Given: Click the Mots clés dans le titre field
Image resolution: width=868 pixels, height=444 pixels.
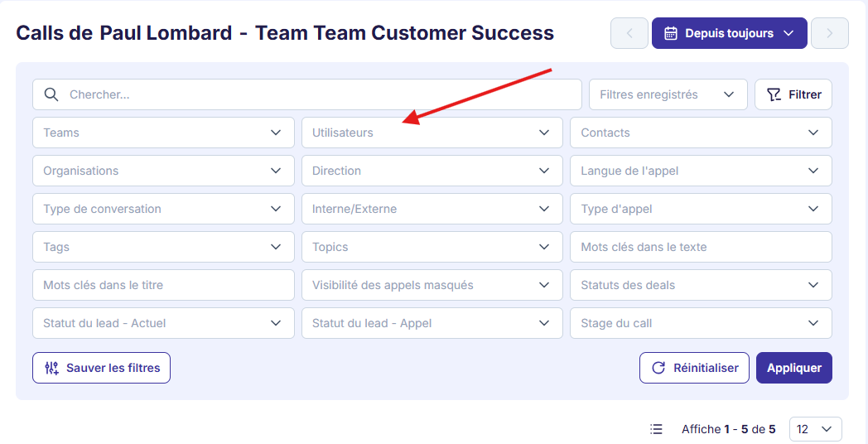Looking at the screenshot, I should point(163,285).
